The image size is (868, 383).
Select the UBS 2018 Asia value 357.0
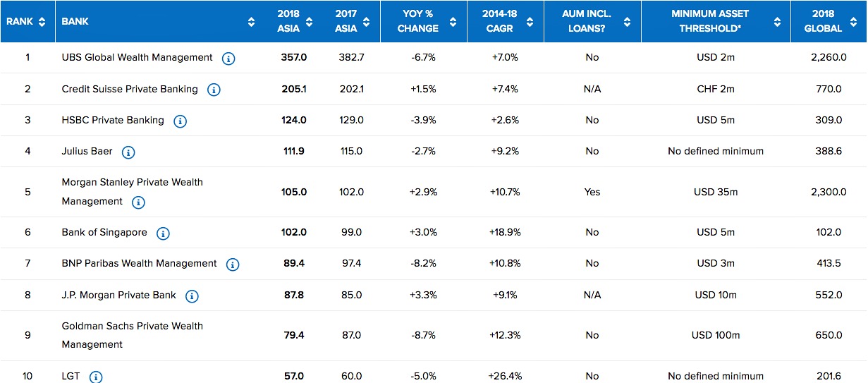tap(293, 58)
